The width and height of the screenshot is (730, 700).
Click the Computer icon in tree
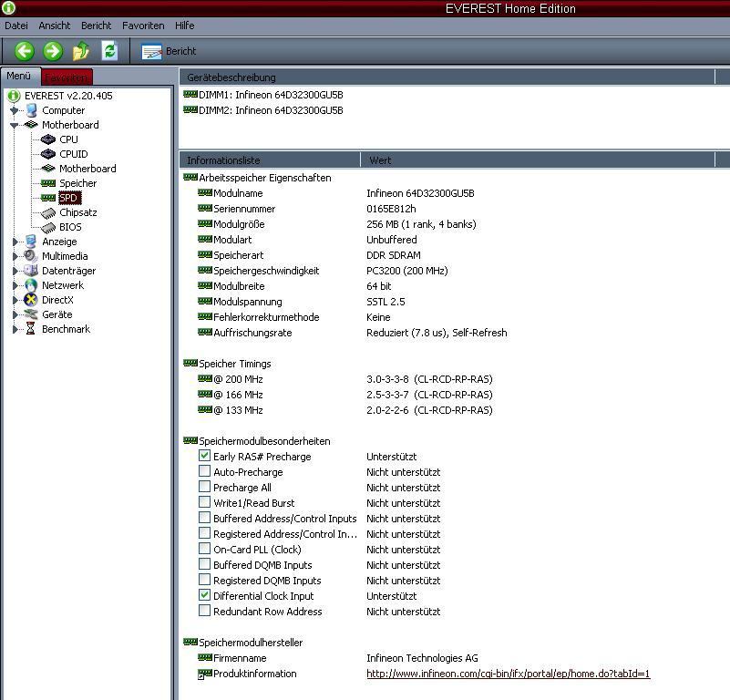click(x=31, y=110)
